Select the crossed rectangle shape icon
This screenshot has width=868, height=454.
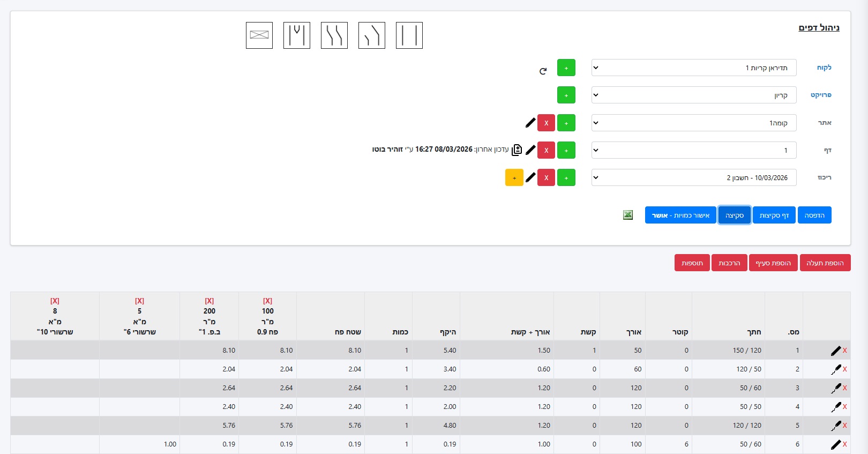click(x=259, y=35)
